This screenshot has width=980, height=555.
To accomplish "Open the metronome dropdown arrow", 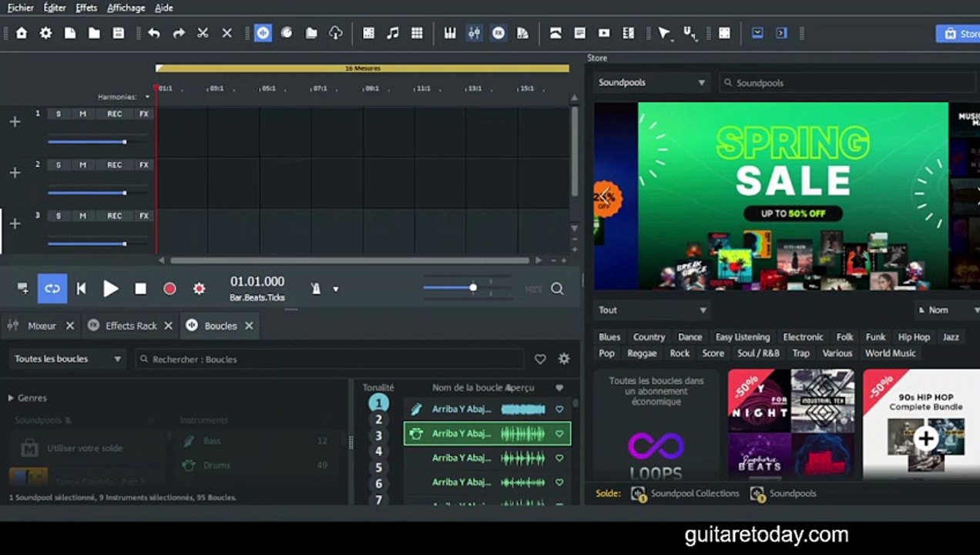I will point(335,289).
